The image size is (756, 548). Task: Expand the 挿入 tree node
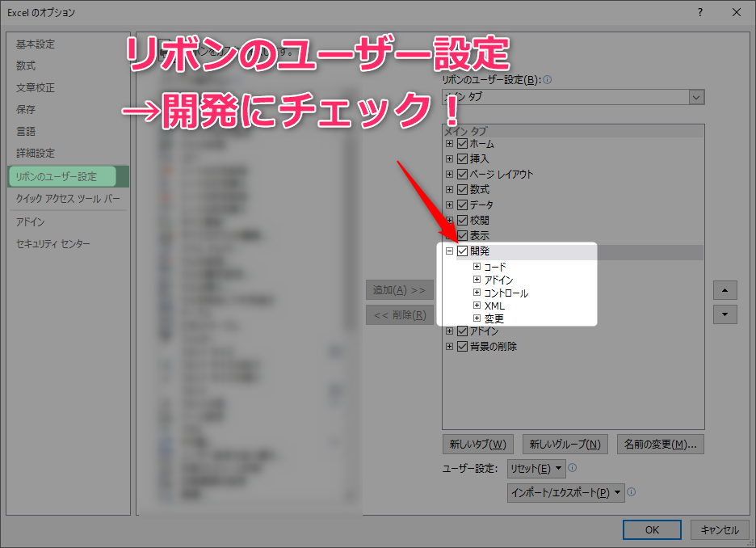pyautogui.click(x=449, y=158)
